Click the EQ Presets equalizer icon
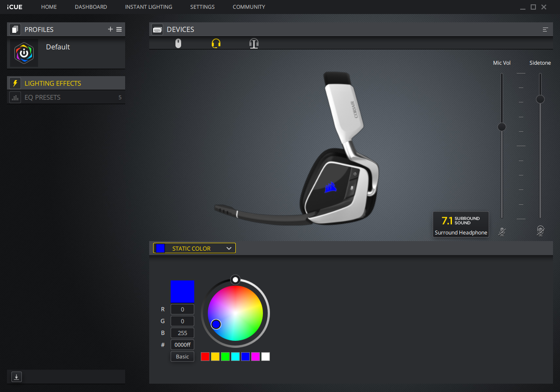Screen dimensions: 560x392 [15, 98]
